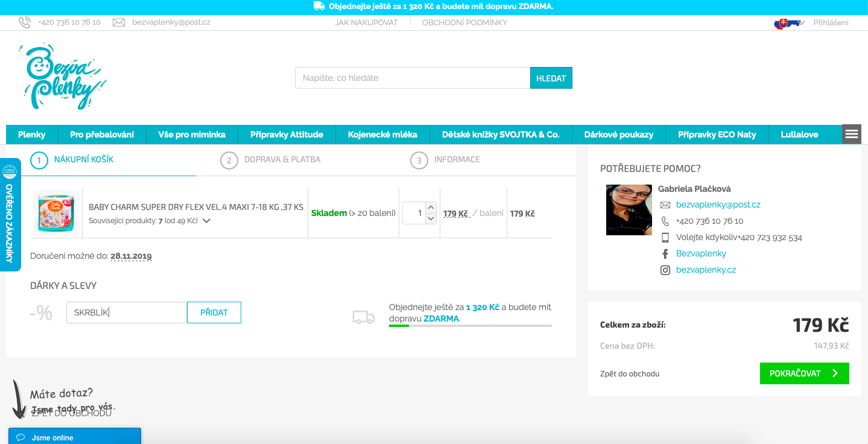Image resolution: width=868 pixels, height=444 pixels.
Task: Open the Bezva Plenky logo homepage
Action: coord(62,77)
